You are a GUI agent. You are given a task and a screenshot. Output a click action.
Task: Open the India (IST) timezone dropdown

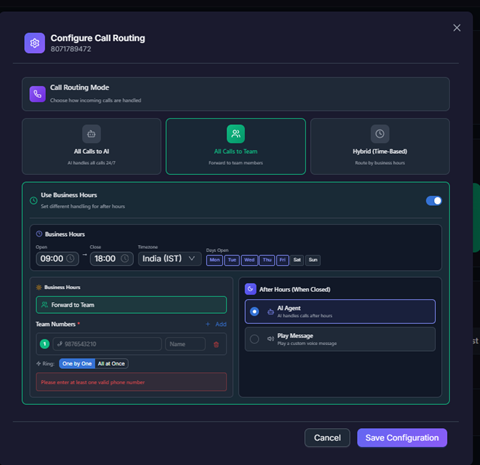click(x=170, y=259)
